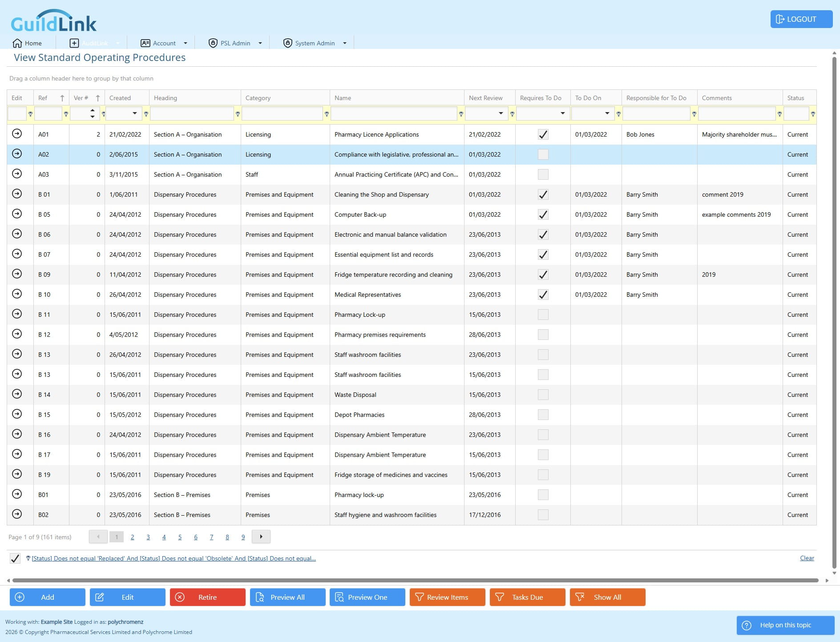
Task: Click the Name column filter input
Action: (394, 113)
